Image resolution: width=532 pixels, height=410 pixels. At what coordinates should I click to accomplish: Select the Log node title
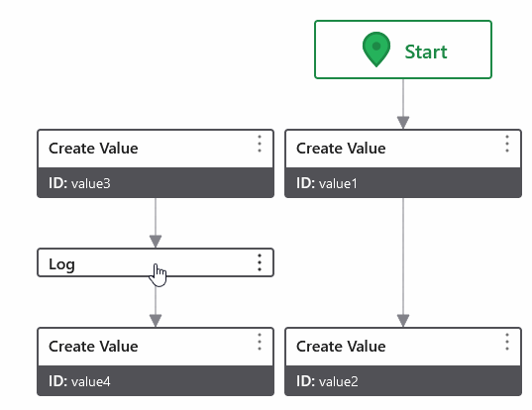[x=61, y=264]
